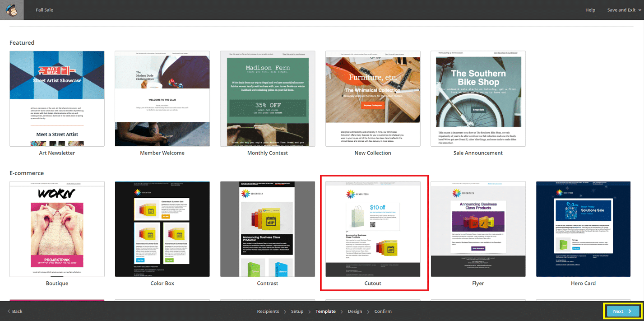Jump to the Setup step
Screen dimensions: 644x321
click(297, 312)
